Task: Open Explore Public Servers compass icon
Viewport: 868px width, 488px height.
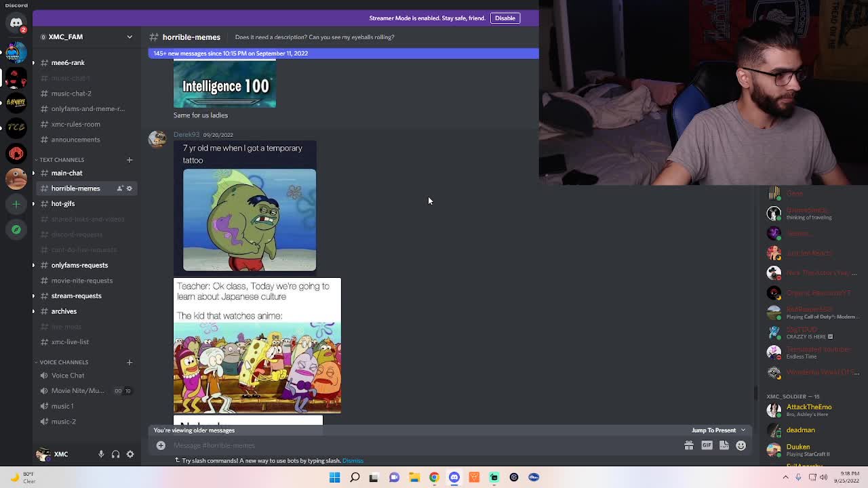Action: tap(16, 230)
